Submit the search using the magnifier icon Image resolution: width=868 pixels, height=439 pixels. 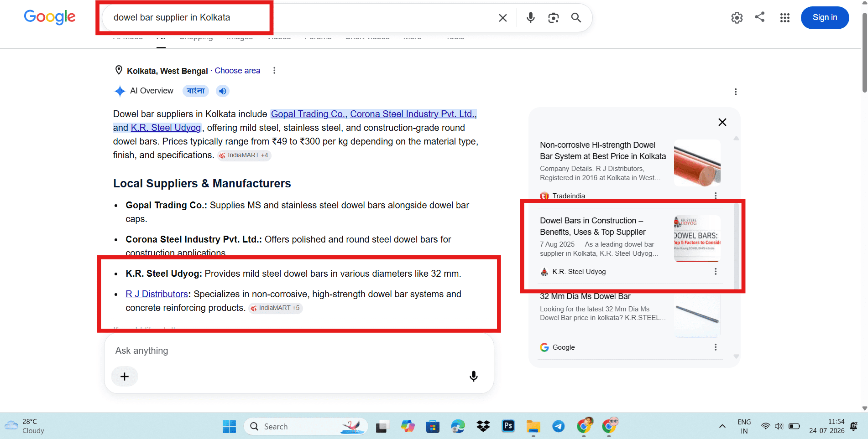pos(576,18)
